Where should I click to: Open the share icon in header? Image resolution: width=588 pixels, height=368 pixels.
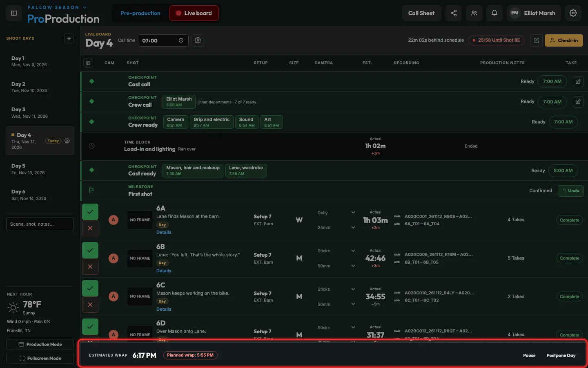coord(454,13)
